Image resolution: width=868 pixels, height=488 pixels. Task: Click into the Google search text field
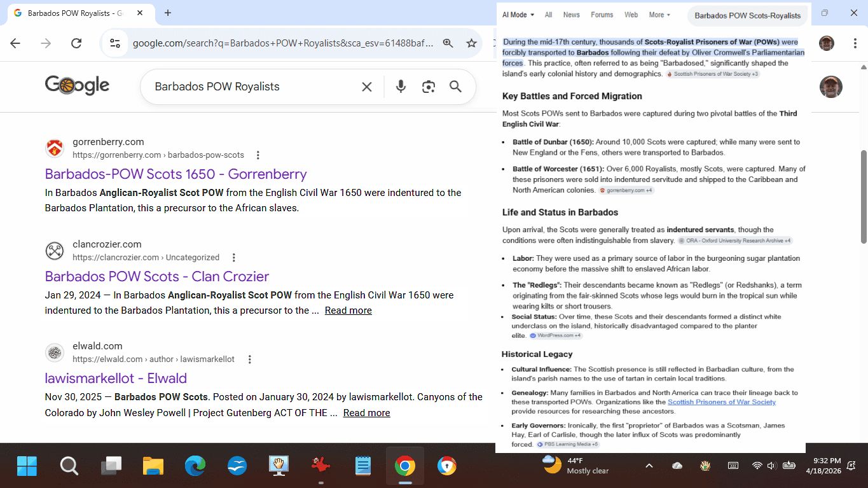point(251,87)
